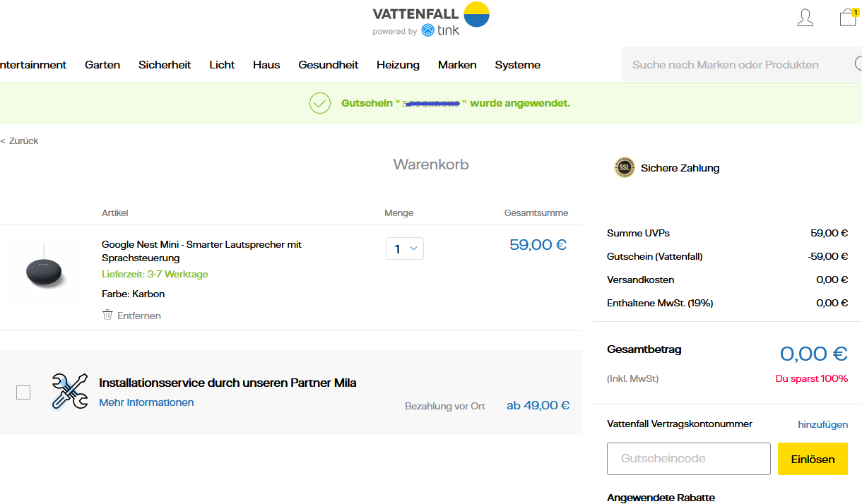Click the trash icon to remove item

(x=107, y=315)
